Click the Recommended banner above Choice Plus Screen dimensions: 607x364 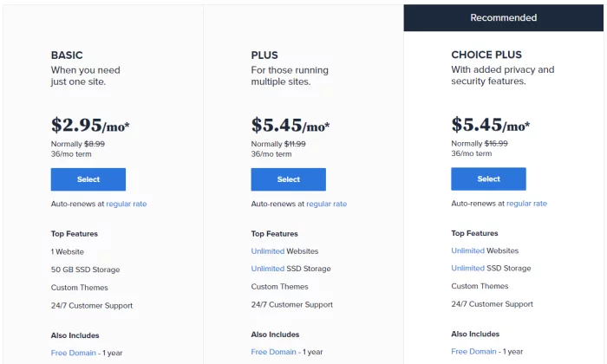coord(504,17)
